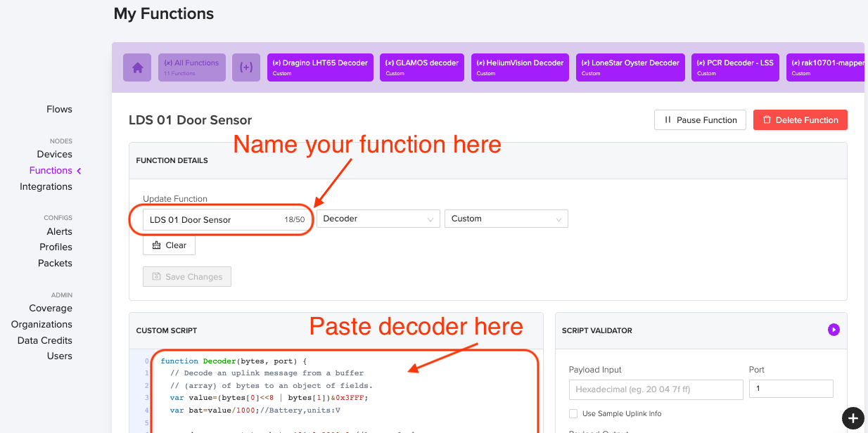
Task: Run the script validator play icon
Action: 834,330
